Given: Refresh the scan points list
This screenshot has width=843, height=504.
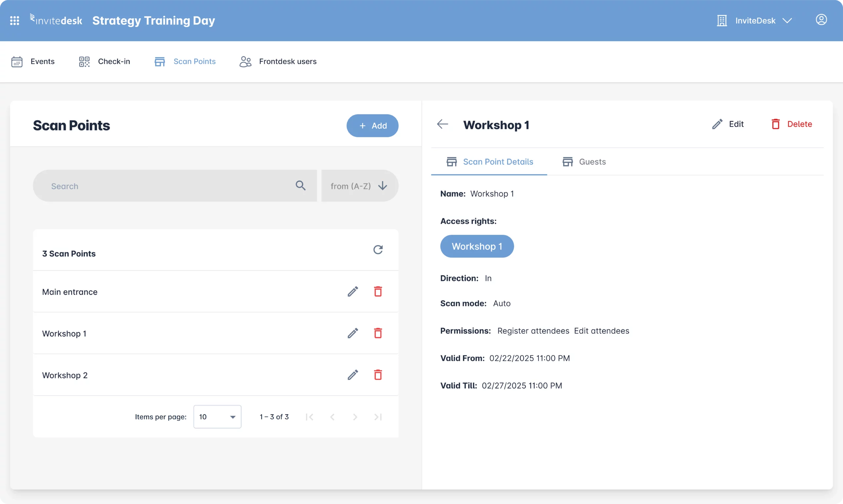Looking at the screenshot, I should coord(378,250).
